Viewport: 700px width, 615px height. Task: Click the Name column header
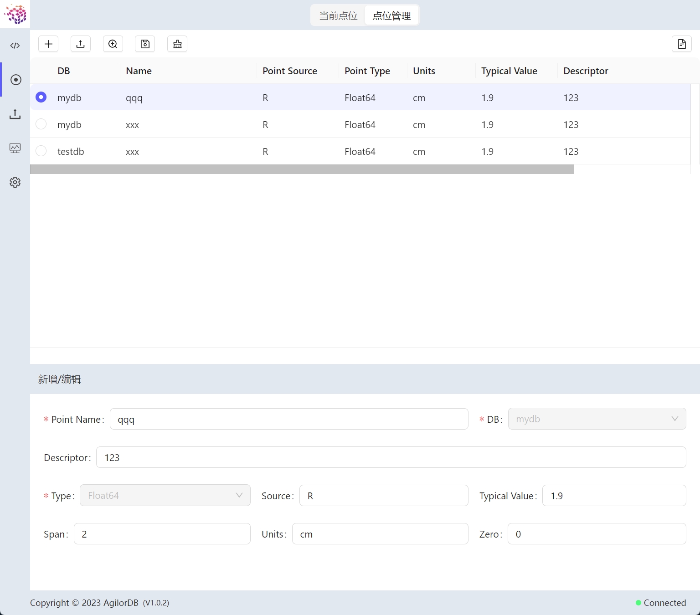139,71
